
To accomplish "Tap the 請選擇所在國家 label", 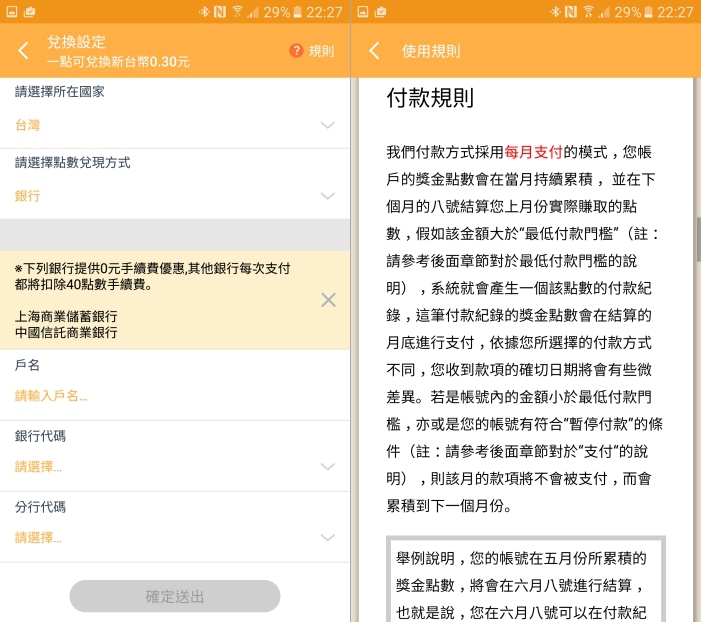I will (x=59, y=92).
